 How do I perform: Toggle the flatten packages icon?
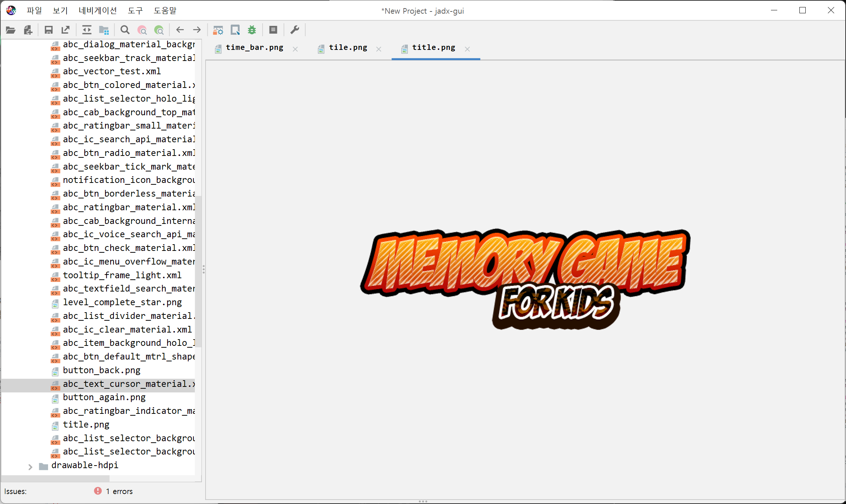pos(104,30)
